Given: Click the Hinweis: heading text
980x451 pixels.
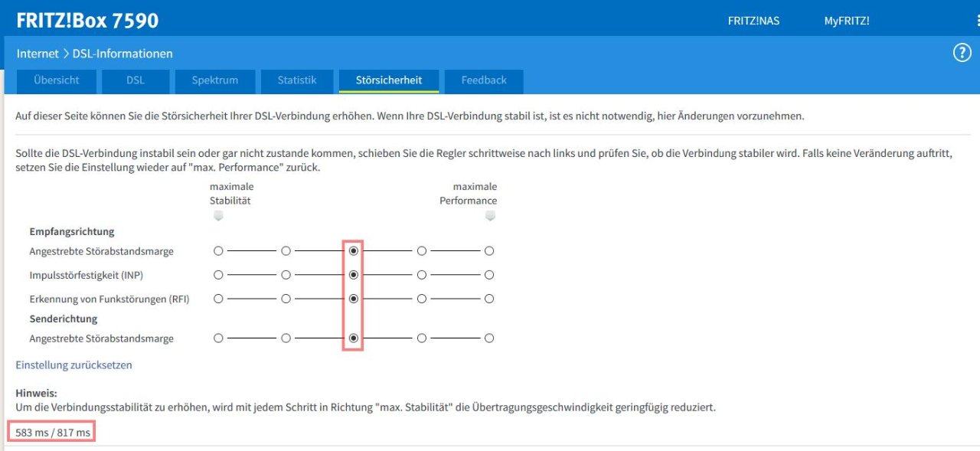Looking at the screenshot, I should click(x=36, y=393).
